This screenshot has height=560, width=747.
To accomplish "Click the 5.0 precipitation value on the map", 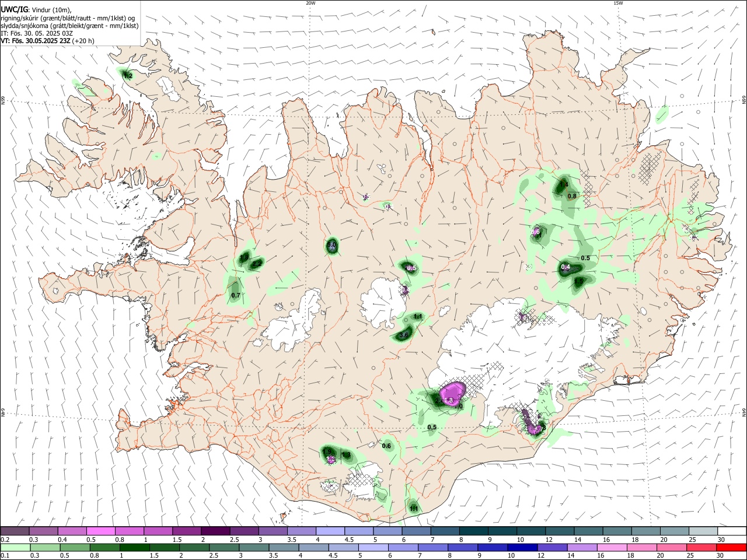I will coord(331,246).
